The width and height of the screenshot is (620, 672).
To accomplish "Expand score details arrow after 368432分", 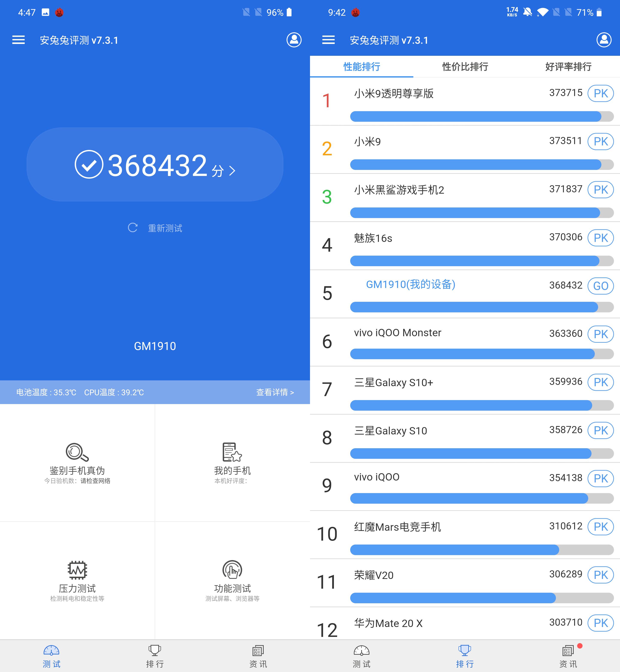I will [232, 171].
